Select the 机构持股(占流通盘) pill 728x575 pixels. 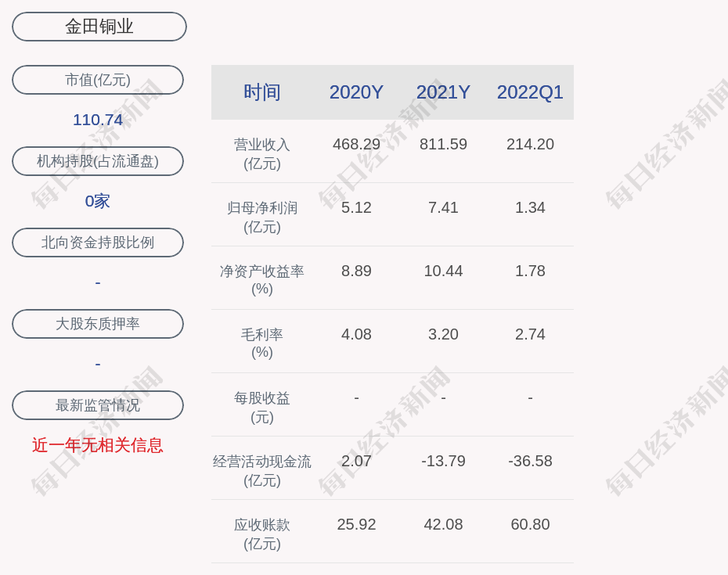98,161
